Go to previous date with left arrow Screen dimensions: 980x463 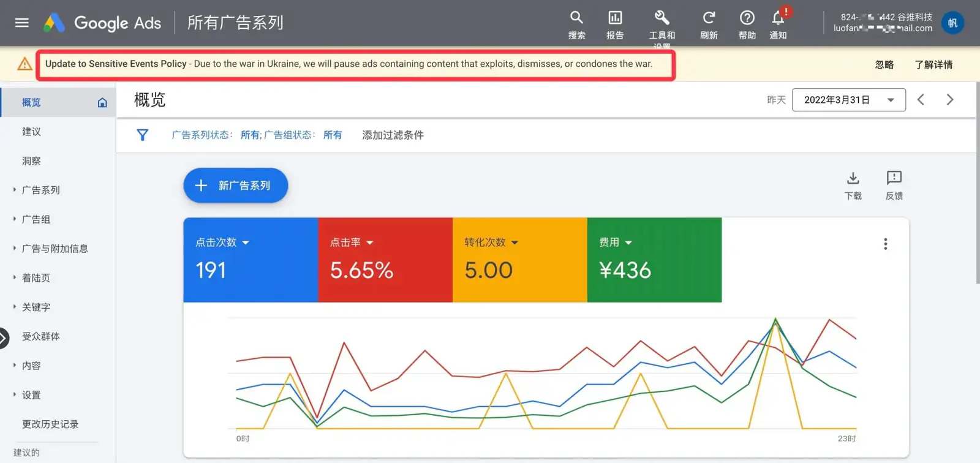pyautogui.click(x=921, y=99)
